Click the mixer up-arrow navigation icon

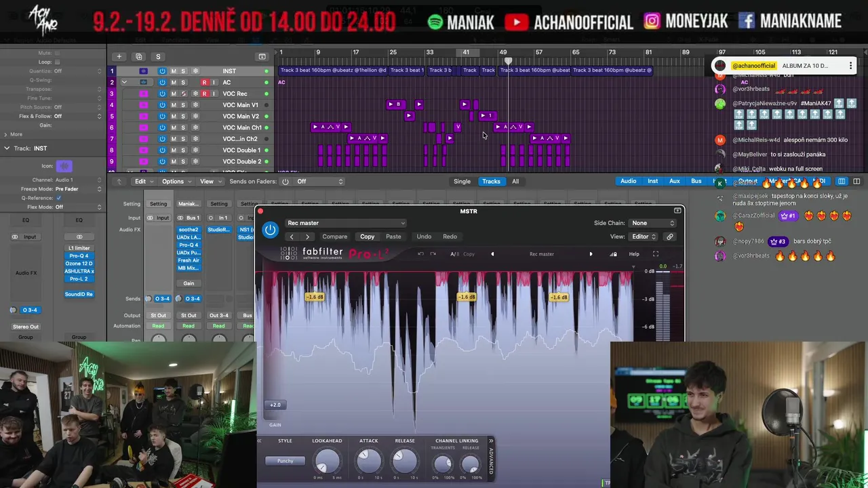click(x=119, y=182)
